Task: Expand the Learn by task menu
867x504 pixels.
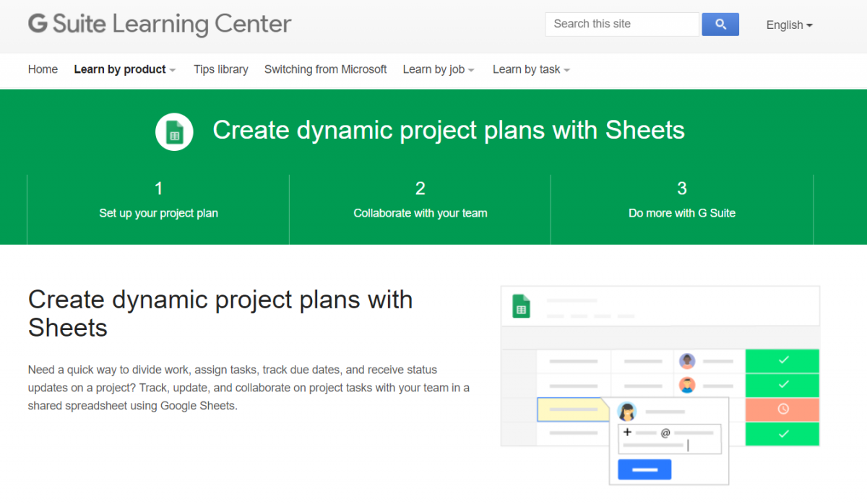Action: point(531,69)
